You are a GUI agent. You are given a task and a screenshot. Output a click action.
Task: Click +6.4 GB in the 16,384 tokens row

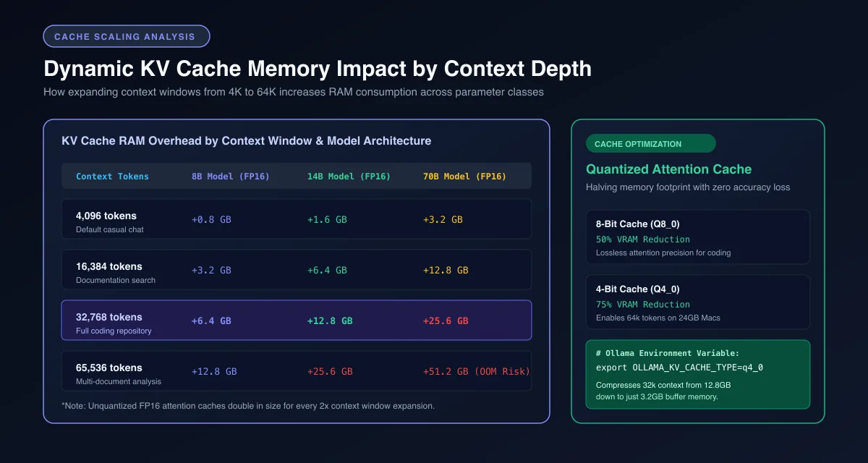327,270
